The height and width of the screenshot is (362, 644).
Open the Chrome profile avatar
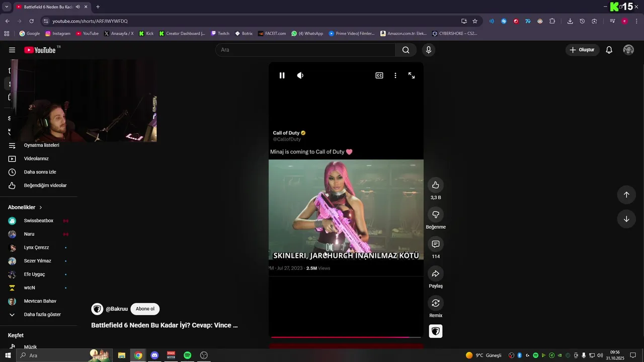click(x=624, y=21)
